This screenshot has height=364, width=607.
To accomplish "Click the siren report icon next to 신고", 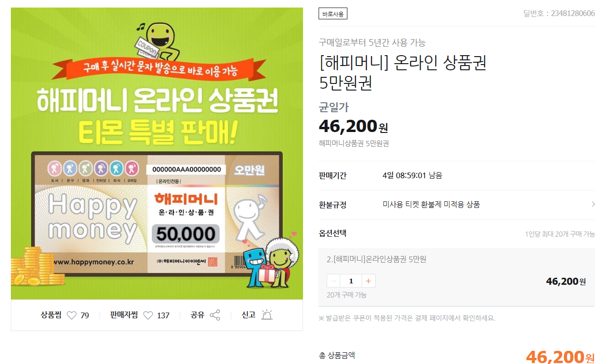I will pyautogui.click(x=267, y=315).
